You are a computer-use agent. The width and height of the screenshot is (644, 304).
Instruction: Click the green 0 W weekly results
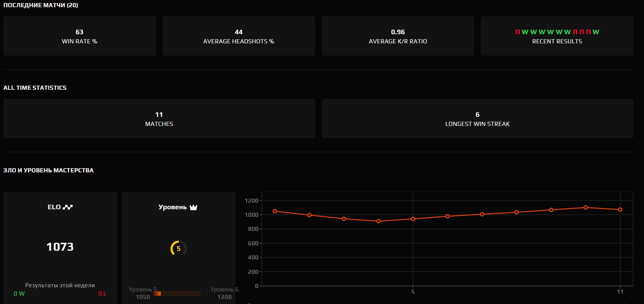[x=19, y=293]
